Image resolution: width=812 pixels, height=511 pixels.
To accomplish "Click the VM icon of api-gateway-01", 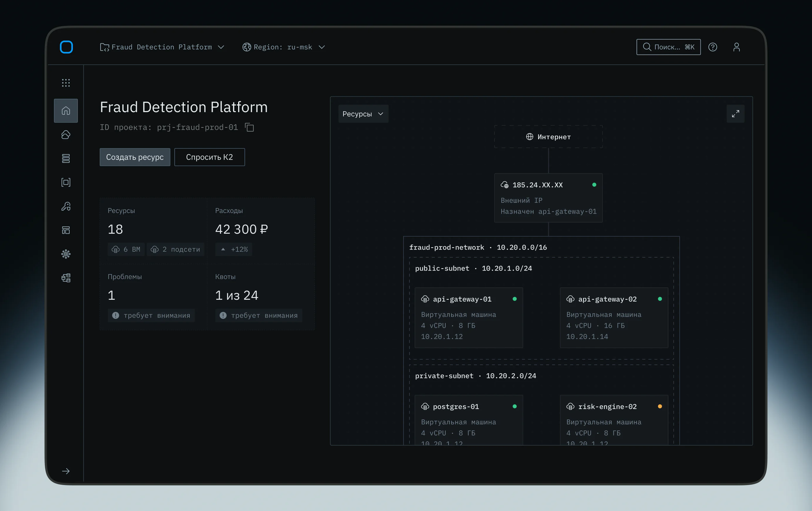I will pyautogui.click(x=425, y=299).
